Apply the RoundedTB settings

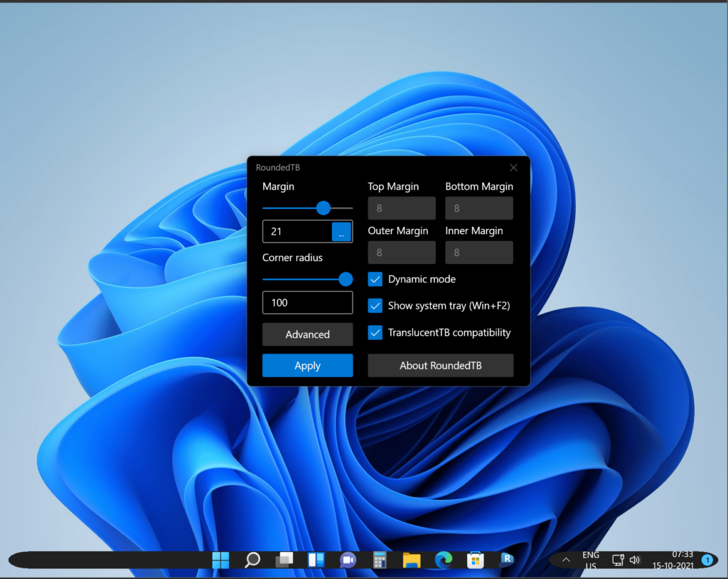pyautogui.click(x=307, y=366)
